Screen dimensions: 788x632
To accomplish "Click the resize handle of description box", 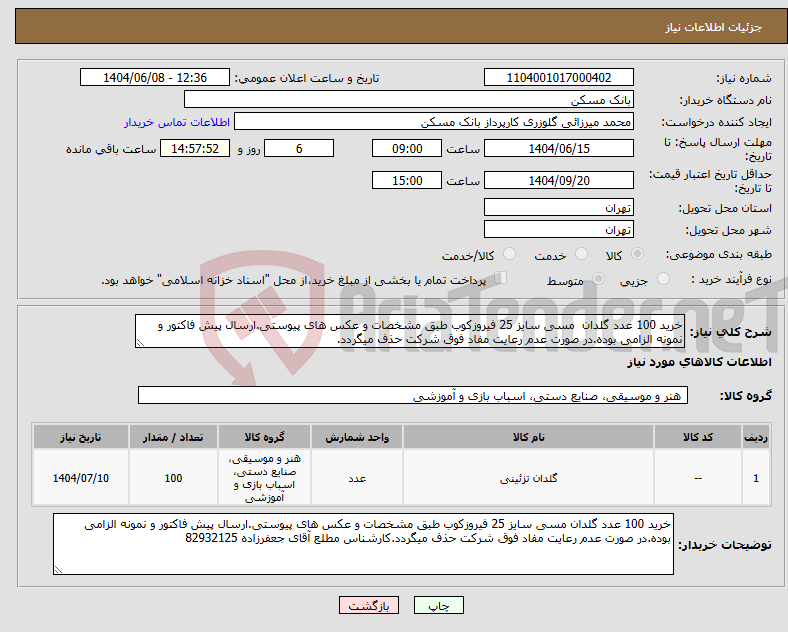I will click(x=140, y=343).
